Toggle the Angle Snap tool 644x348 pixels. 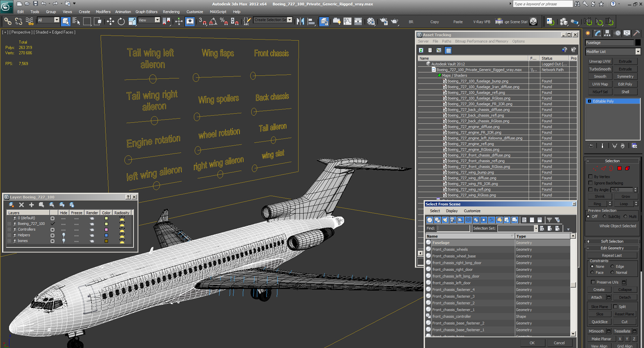[213, 21]
